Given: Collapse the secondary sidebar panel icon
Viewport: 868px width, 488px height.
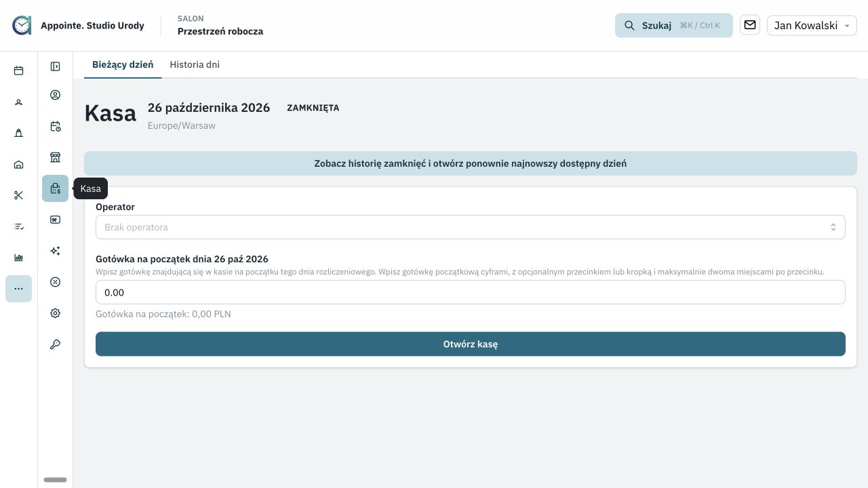Looking at the screenshot, I should click(56, 66).
